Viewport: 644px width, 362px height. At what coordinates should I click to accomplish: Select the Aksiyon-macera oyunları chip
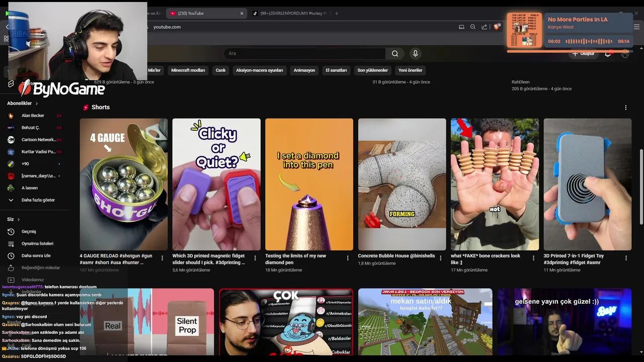click(x=260, y=70)
